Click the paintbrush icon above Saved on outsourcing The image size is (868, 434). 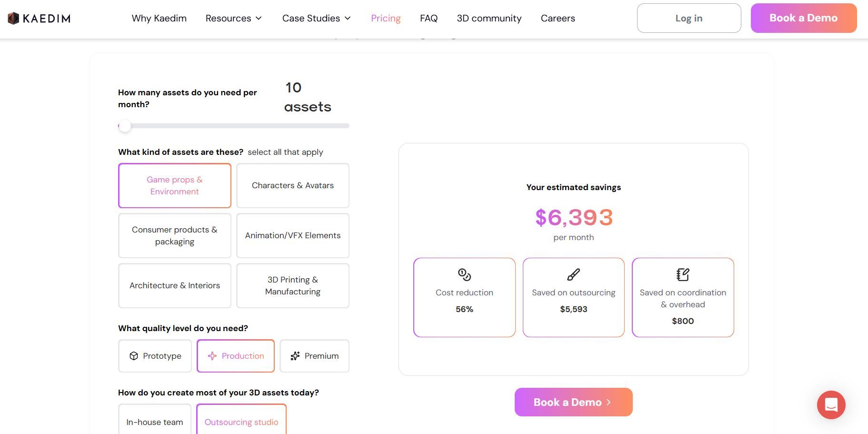[573, 274]
